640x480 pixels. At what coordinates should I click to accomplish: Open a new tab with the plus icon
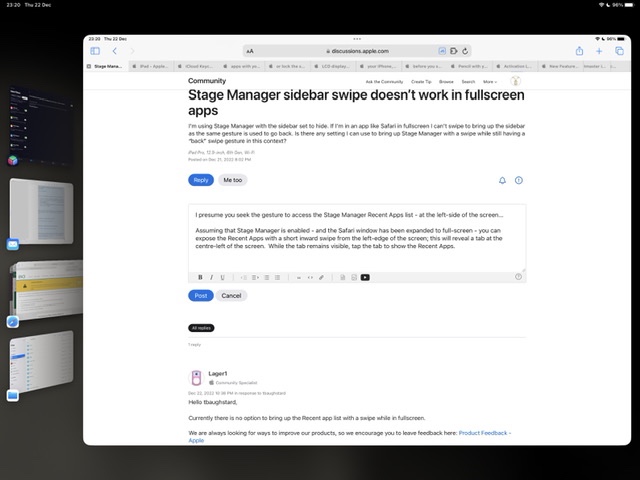click(599, 51)
